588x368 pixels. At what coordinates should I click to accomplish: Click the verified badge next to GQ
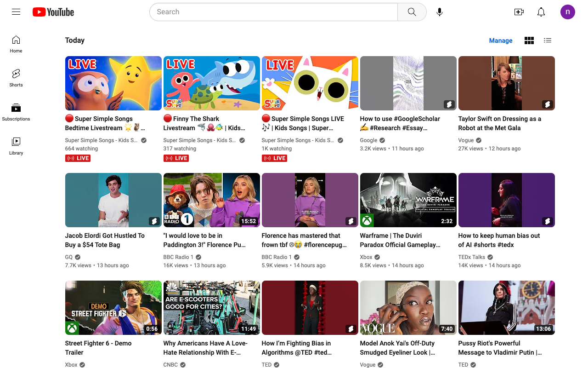[78, 257]
